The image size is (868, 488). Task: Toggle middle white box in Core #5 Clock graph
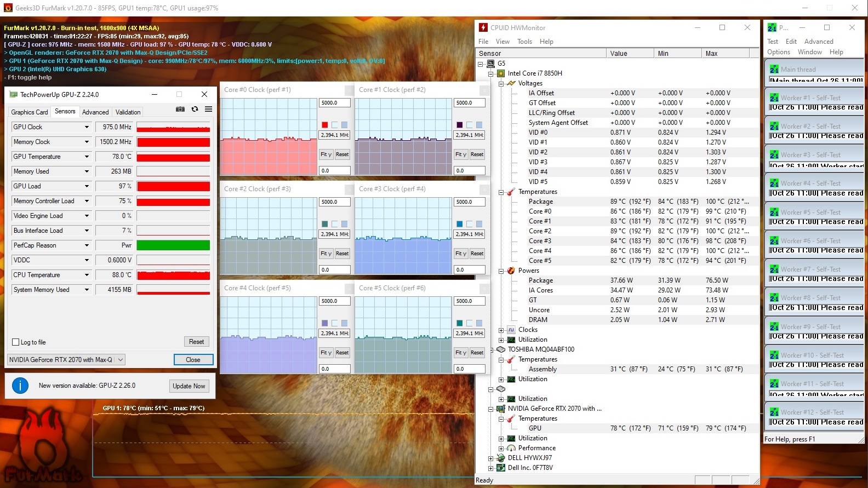pos(469,323)
